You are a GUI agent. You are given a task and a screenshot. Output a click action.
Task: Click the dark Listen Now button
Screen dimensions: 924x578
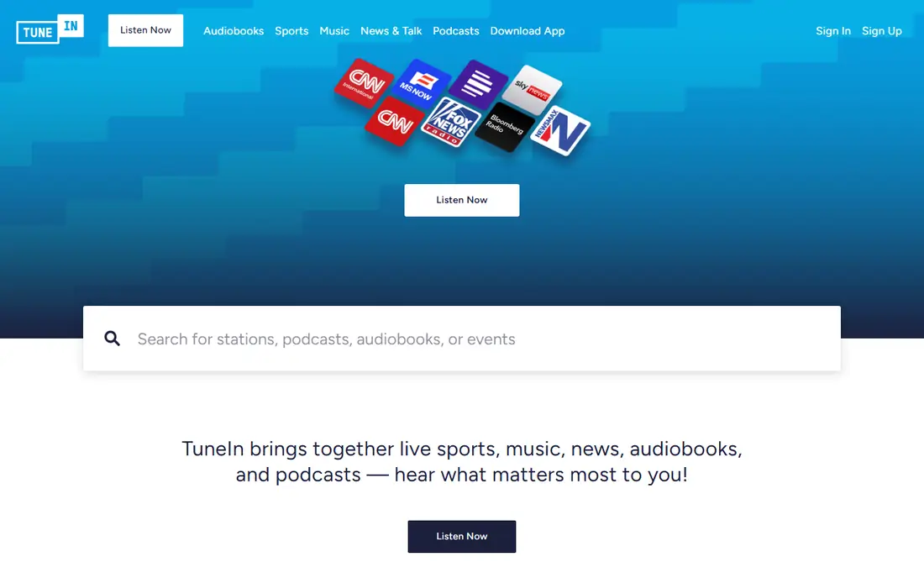pos(462,536)
